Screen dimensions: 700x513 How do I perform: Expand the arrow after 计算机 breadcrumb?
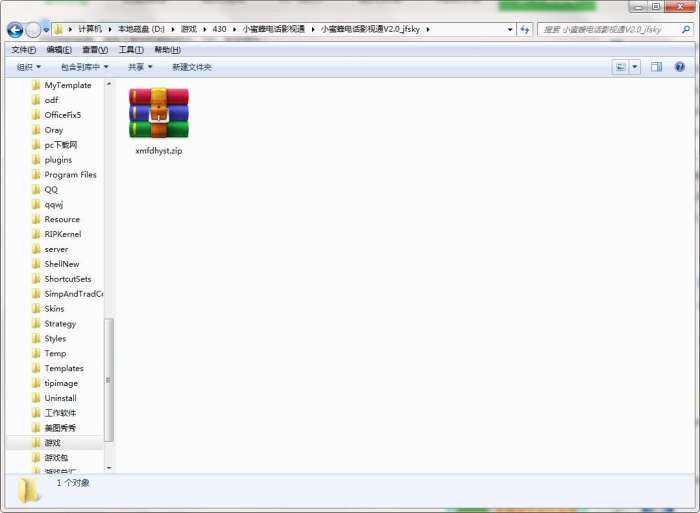(x=110, y=29)
